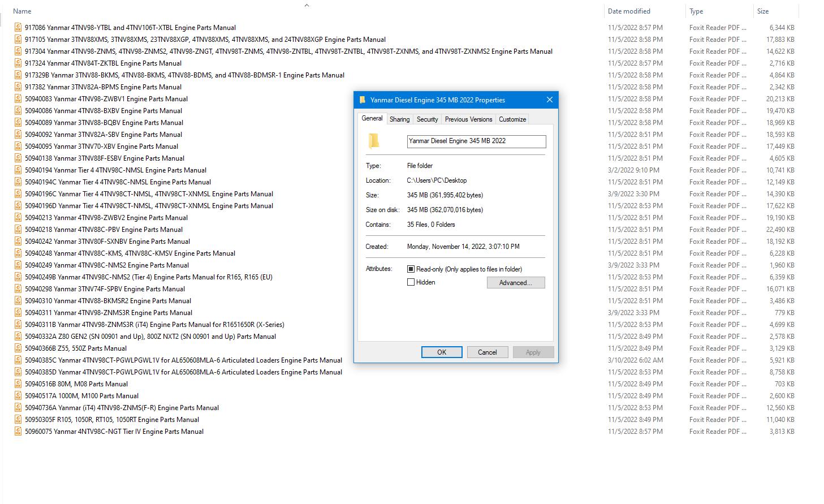The width and height of the screenshot is (824, 504).
Task: Click PDF icon of 50940516B 80M, M08 Parts Manual
Action: (18, 384)
